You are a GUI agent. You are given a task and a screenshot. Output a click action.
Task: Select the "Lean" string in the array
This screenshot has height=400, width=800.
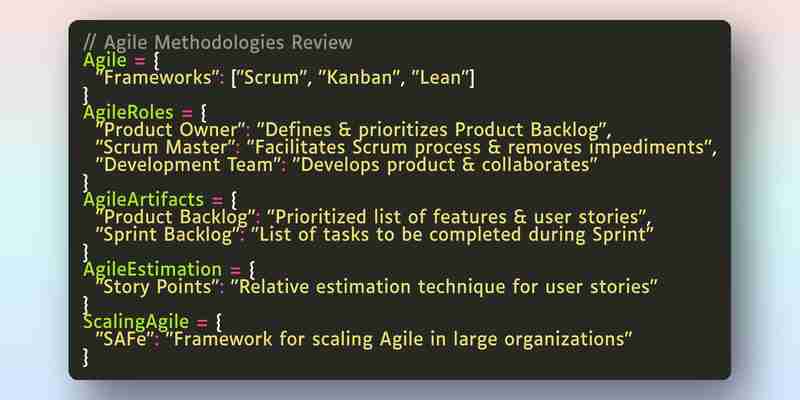click(x=440, y=78)
